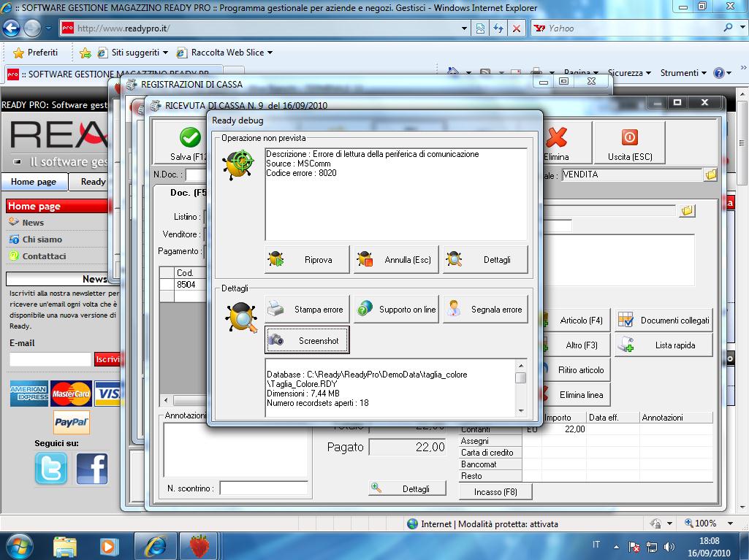Click the search magnifier icon
Image resolution: width=749 pixels, height=560 pixels.
coord(728,28)
